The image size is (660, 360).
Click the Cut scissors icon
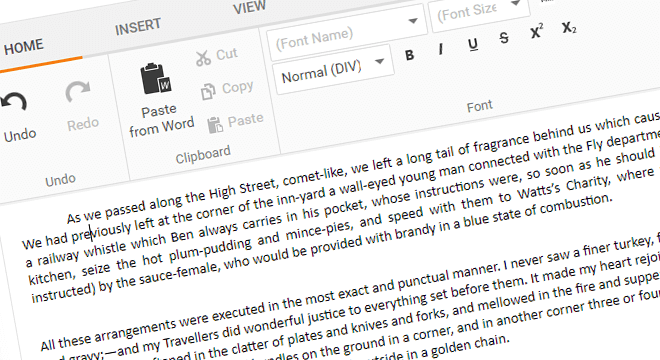coord(203,58)
